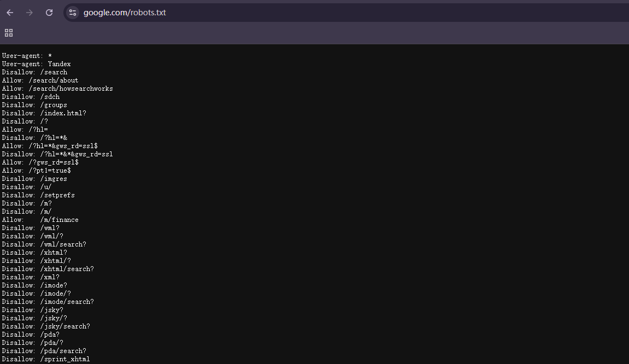The width and height of the screenshot is (629, 364).
Task: Click the Forward navigation arrow
Action: click(30, 13)
